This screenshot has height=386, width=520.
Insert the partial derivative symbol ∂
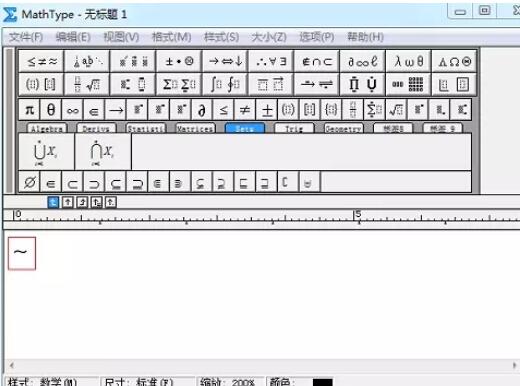(202, 110)
